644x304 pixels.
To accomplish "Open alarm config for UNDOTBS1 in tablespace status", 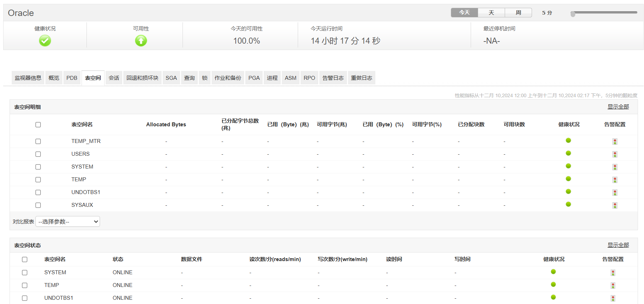I will click(x=613, y=298).
